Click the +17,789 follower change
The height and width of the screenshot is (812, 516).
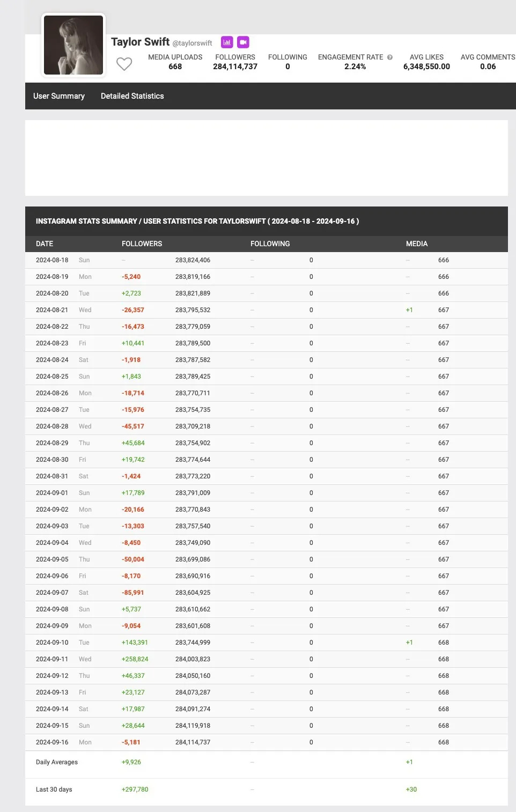click(x=133, y=493)
